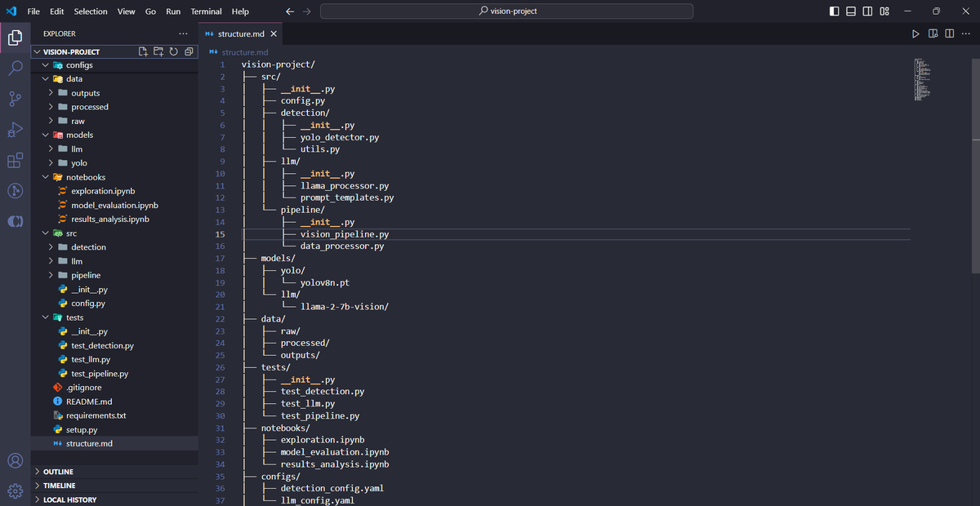980x506 pixels.
Task: Open README.md in Explorer
Action: point(114,402)
